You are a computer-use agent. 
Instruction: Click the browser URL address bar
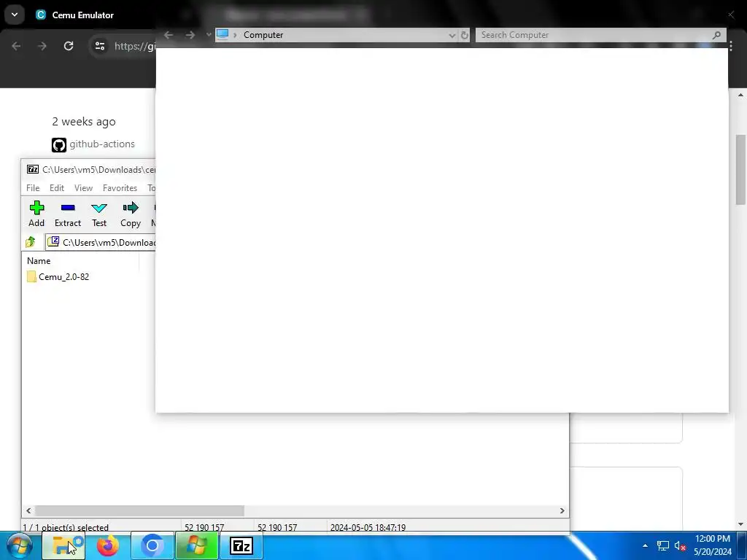click(136, 46)
